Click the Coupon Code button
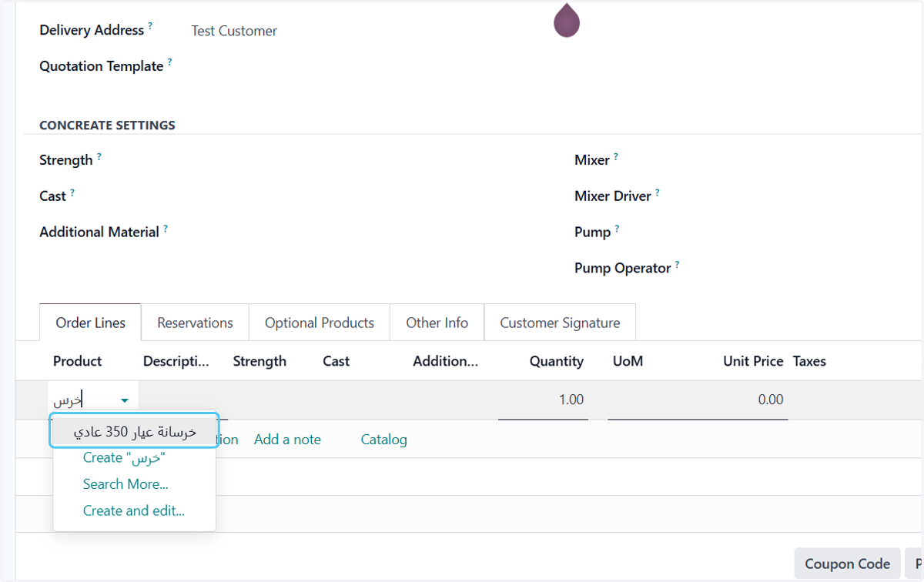Screen dimensions: 924x582 (x=847, y=564)
